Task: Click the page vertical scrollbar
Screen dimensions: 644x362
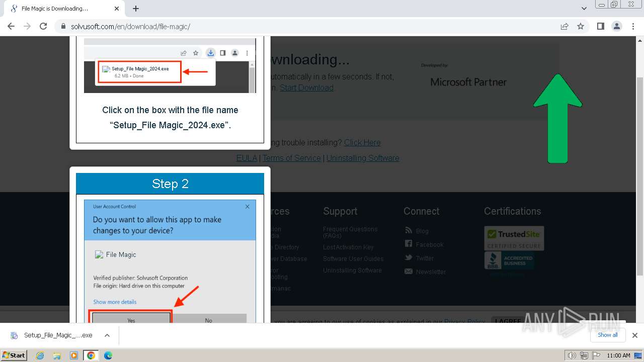Action: [640, 176]
